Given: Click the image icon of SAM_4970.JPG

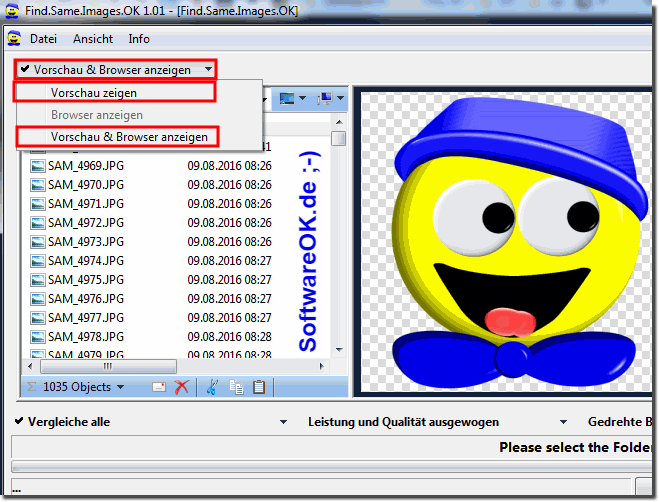Looking at the screenshot, I should click(x=37, y=185).
